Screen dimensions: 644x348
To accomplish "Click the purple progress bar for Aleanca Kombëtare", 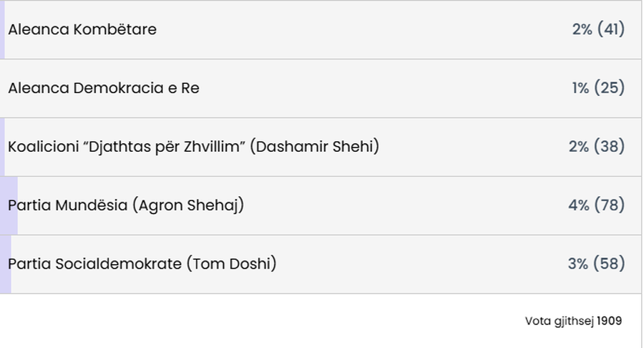I will [x=2, y=29].
